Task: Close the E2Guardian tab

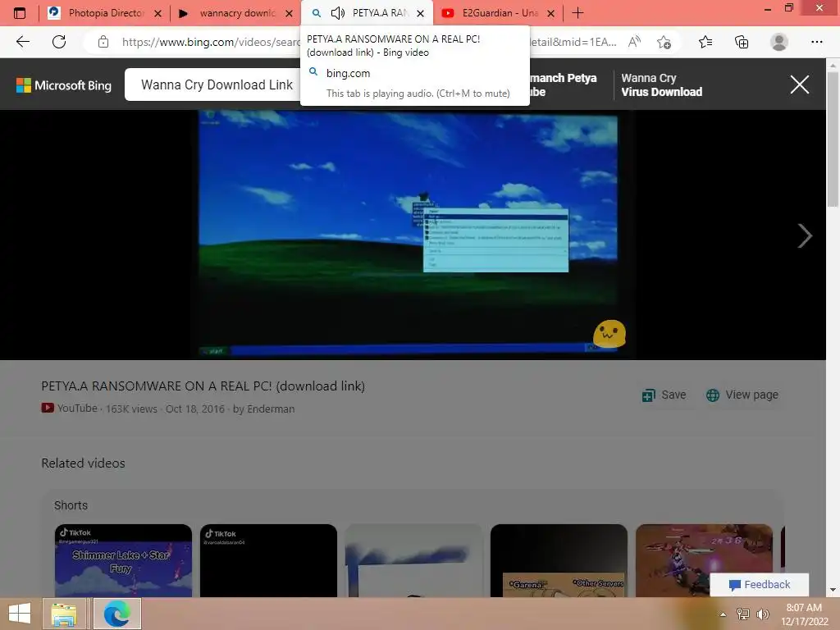Action: 550,13
